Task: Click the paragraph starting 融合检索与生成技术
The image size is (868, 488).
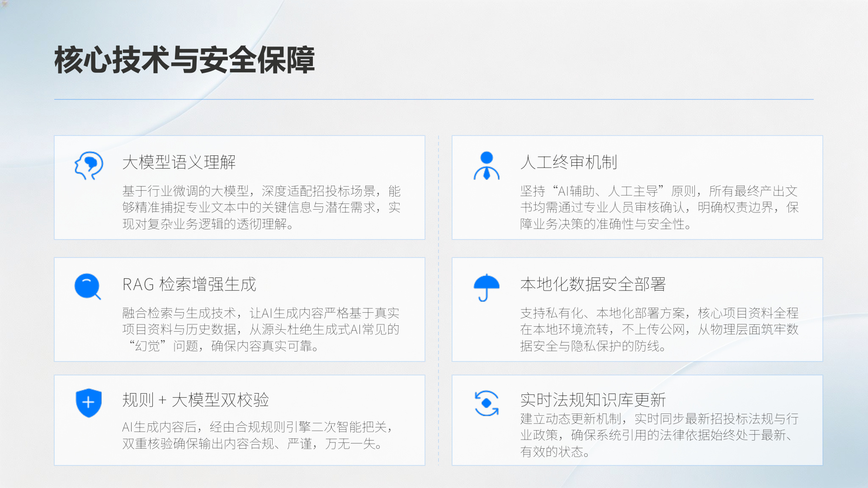Action: coord(261,329)
